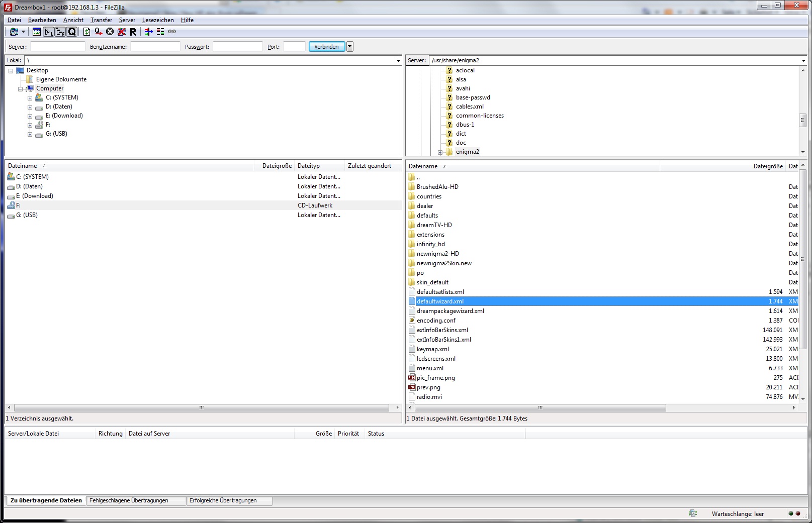Refresh file and folder lists

point(87,32)
